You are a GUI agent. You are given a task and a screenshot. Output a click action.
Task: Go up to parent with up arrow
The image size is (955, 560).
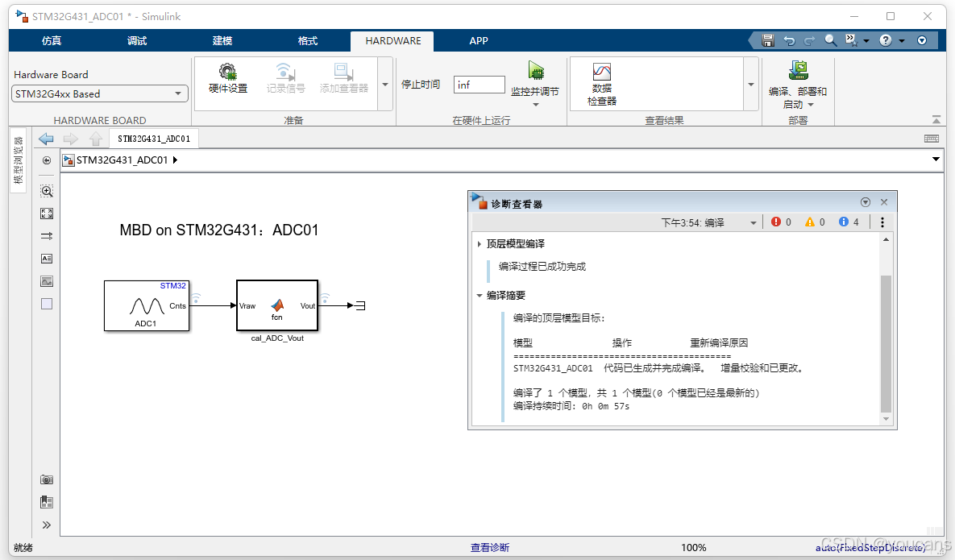96,139
